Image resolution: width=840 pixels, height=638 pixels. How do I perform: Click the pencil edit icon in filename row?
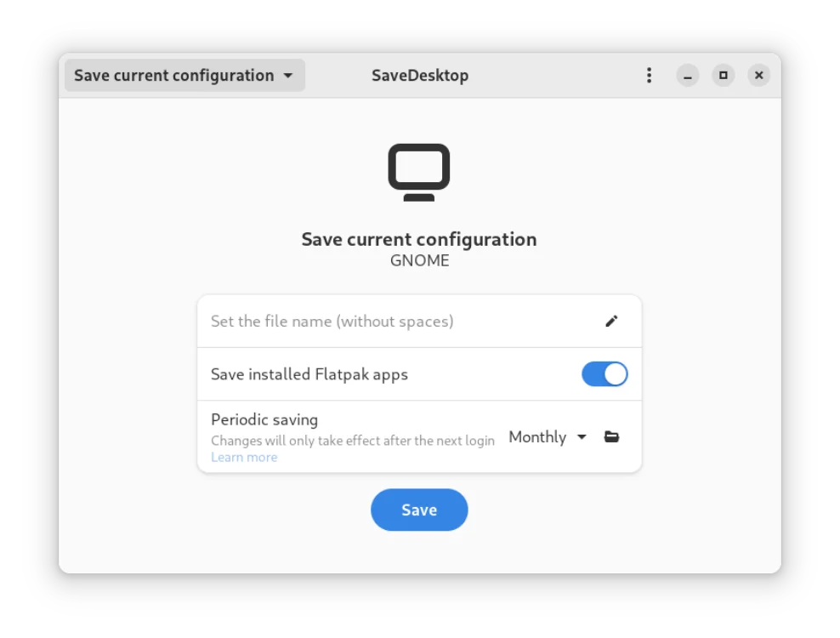(611, 322)
